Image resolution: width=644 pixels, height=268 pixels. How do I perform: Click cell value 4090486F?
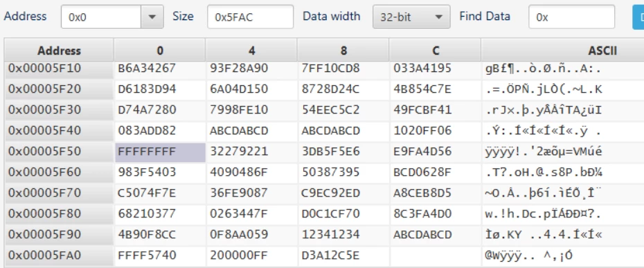(239, 172)
